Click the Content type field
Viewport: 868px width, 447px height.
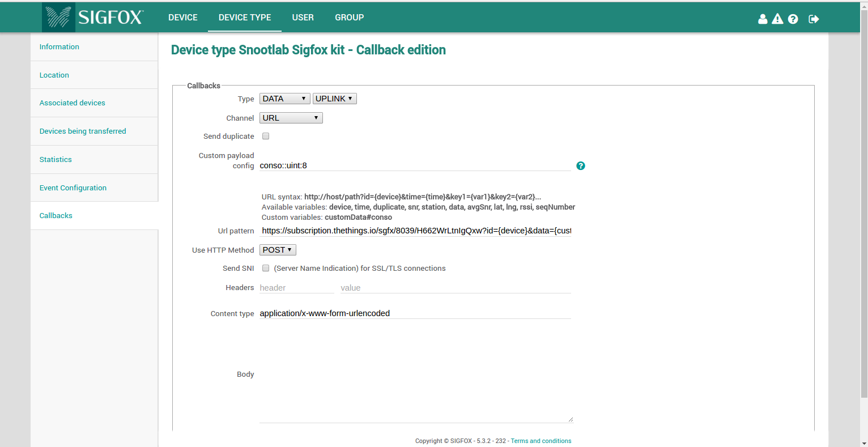[x=415, y=313]
